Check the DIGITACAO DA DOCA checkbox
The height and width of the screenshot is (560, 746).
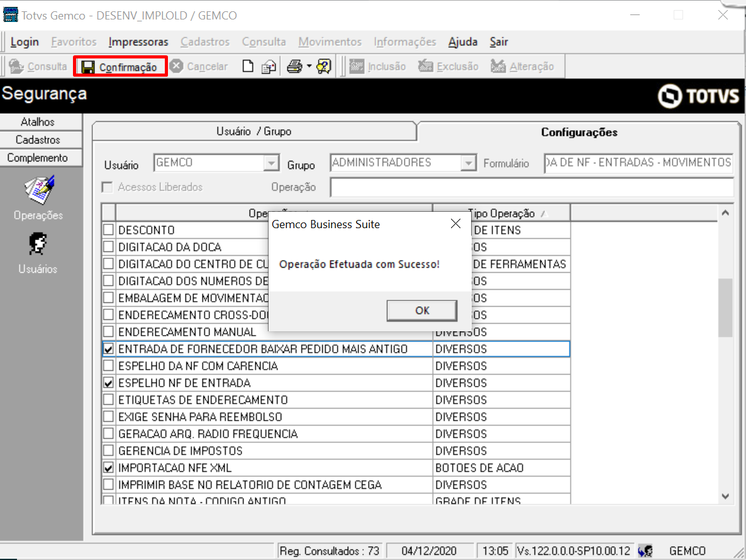pos(108,247)
